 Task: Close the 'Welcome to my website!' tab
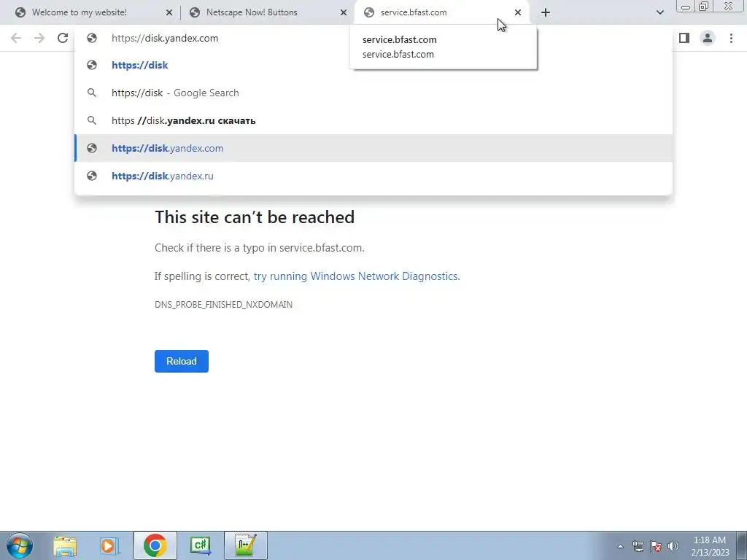pos(169,13)
